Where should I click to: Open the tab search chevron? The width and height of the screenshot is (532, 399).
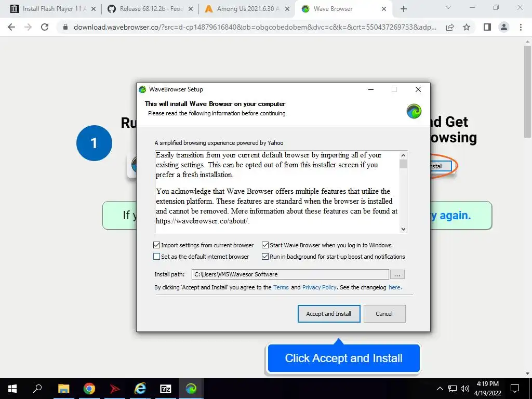[448, 8]
